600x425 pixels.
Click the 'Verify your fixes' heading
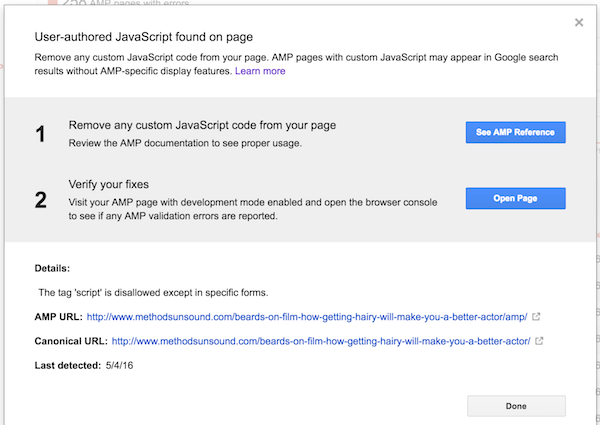111,185
